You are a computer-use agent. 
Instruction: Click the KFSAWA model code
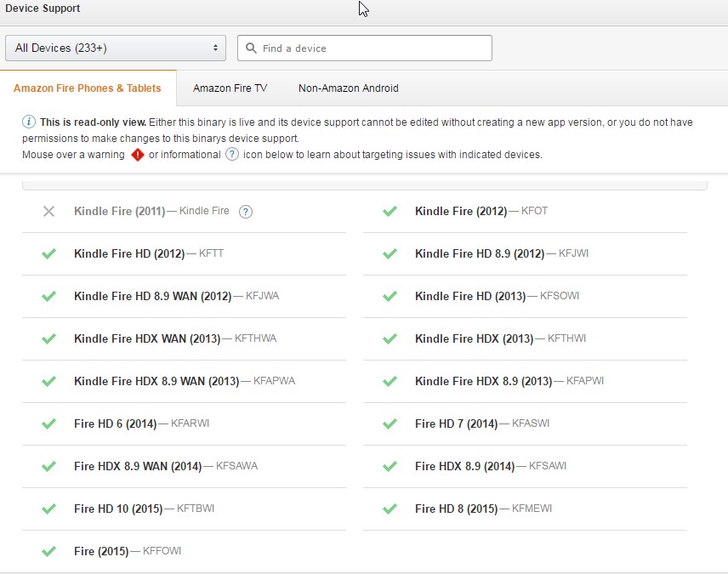[236, 466]
